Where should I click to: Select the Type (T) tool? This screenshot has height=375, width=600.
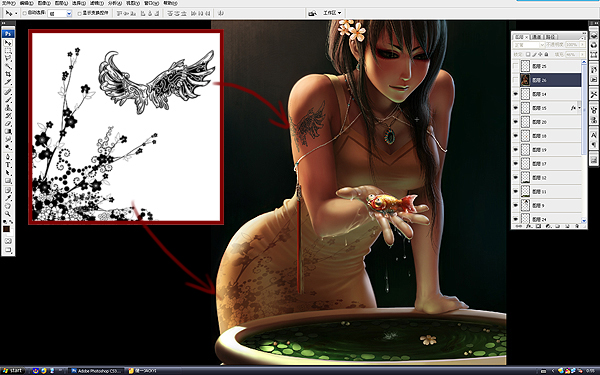(8, 165)
